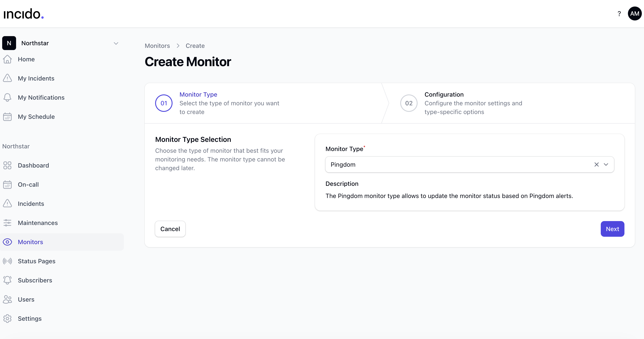Click the Create breadcrumb
Screen dimensions: 644x339
coord(195,46)
